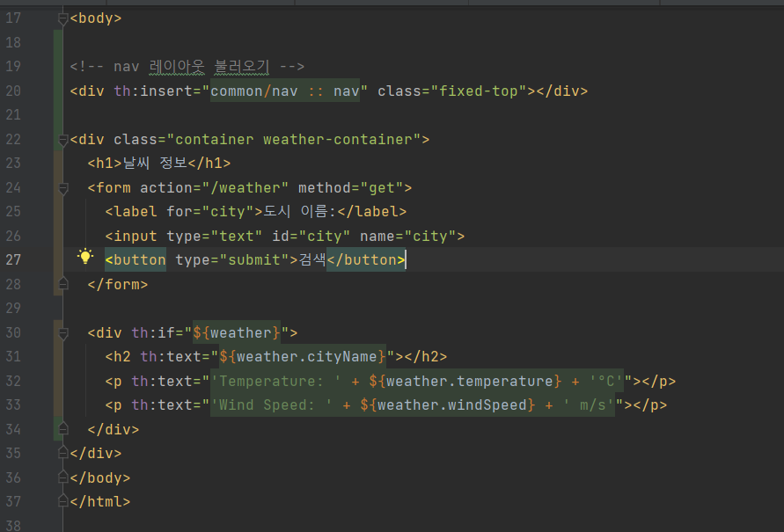Click line number 17 in the gutter
784x532 pixels.
(x=13, y=18)
